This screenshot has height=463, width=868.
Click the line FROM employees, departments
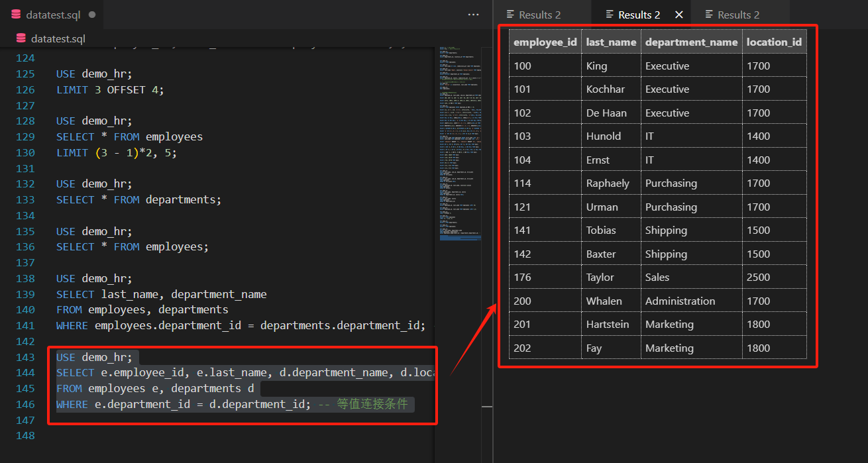click(142, 309)
